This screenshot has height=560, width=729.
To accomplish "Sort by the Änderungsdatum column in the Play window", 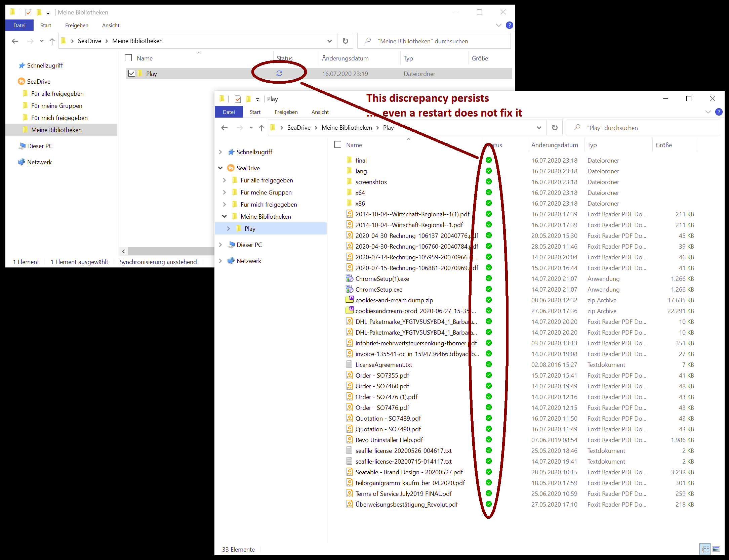I will [x=554, y=145].
